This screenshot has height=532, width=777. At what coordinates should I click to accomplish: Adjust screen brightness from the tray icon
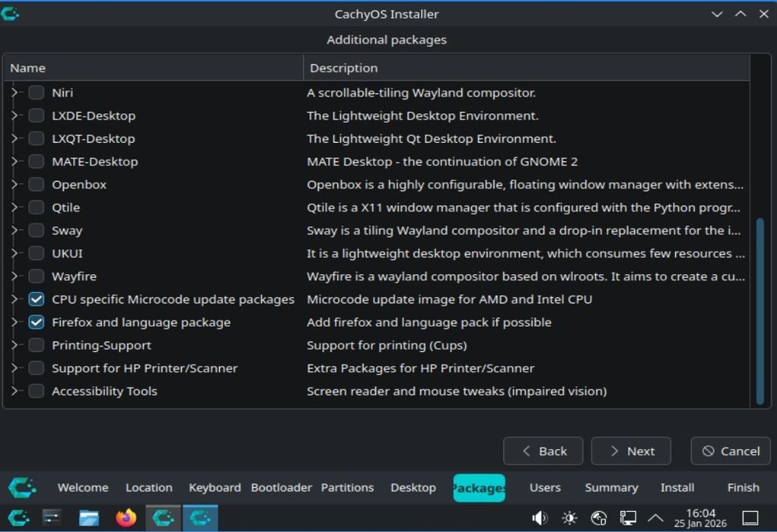point(570,517)
